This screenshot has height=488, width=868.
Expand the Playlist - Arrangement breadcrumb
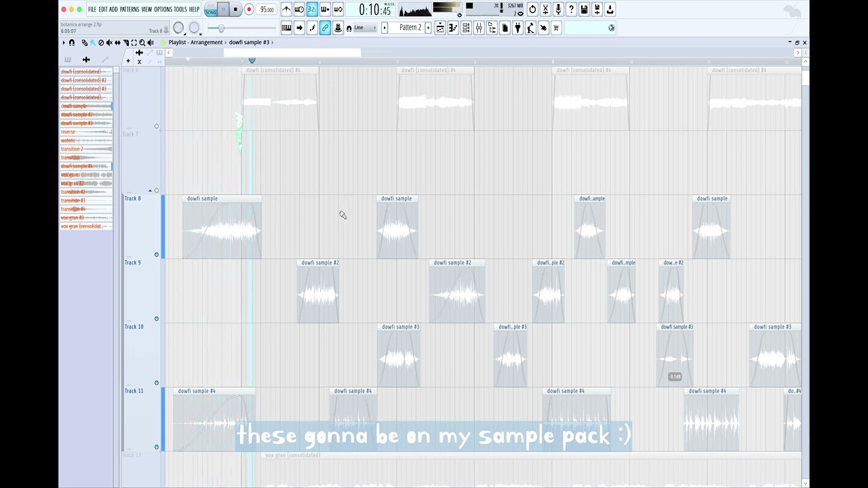[195, 43]
